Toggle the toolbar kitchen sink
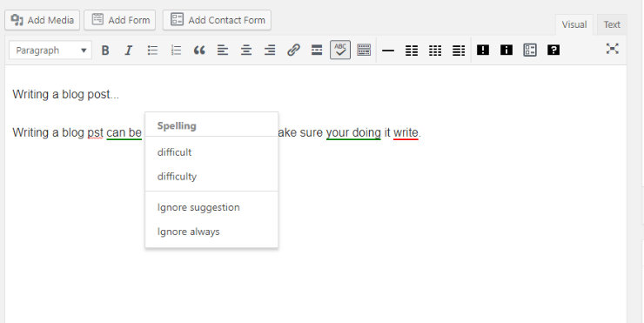The height and width of the screenshot is (323, 644). (x=364, y=50)
